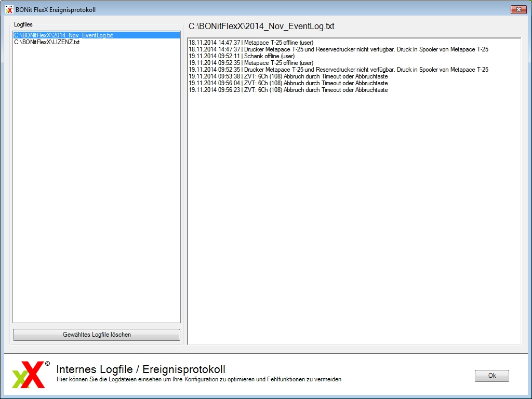Click the 09:56:23 ZVT Abbruch durch Timeout line
The width and height of the screenshot is (532, 399).
click(x=288, y=90)
